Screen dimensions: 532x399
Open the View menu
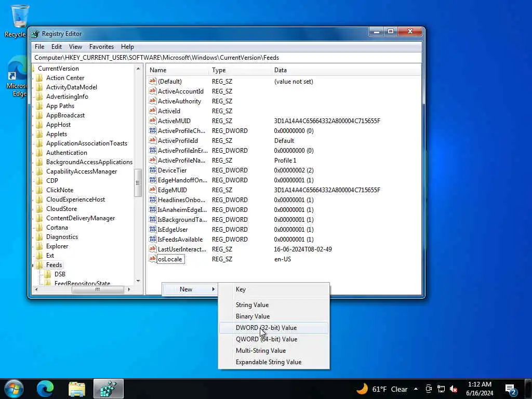point(75,46)
